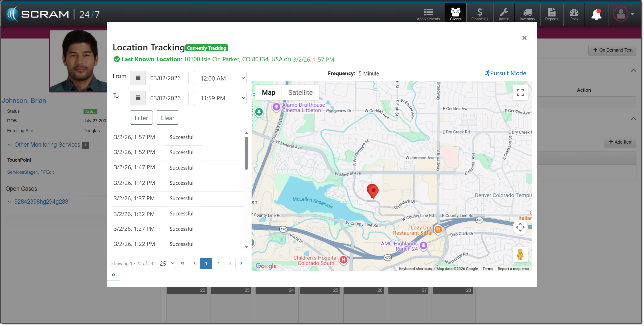The image size is (644, 326).
Task: Click the map camera controls icon
Action: click(x=521, y=227)
